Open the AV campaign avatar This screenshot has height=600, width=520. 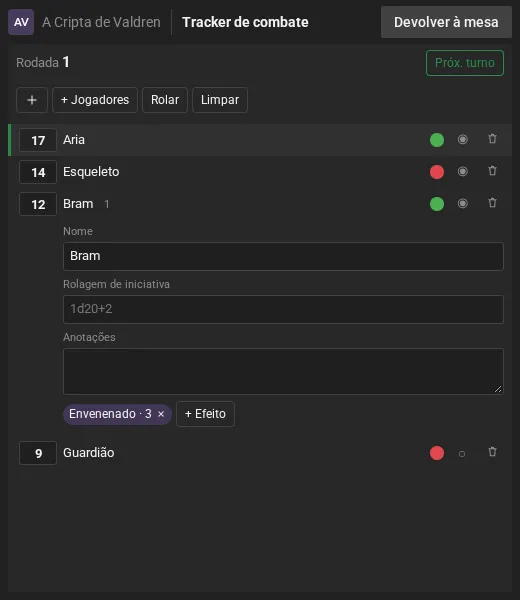click(21, 22)
